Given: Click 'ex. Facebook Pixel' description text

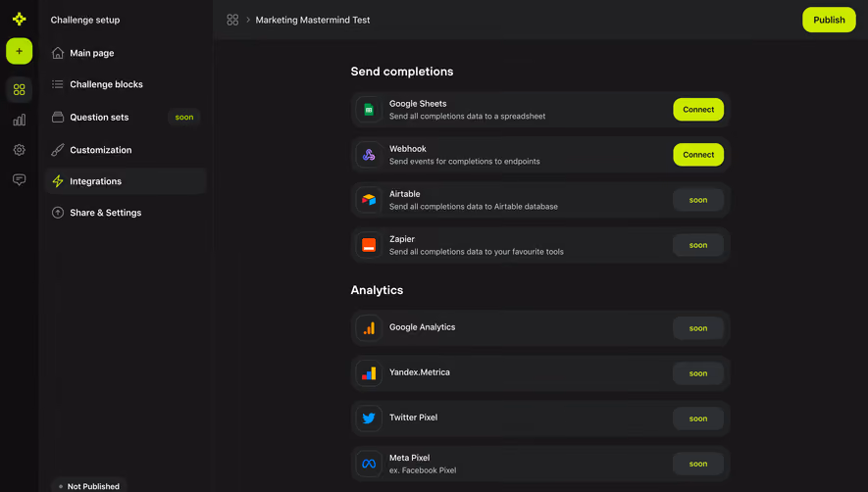Looking at the screenshot, I should pyautogui.click(x=423, y=470).
